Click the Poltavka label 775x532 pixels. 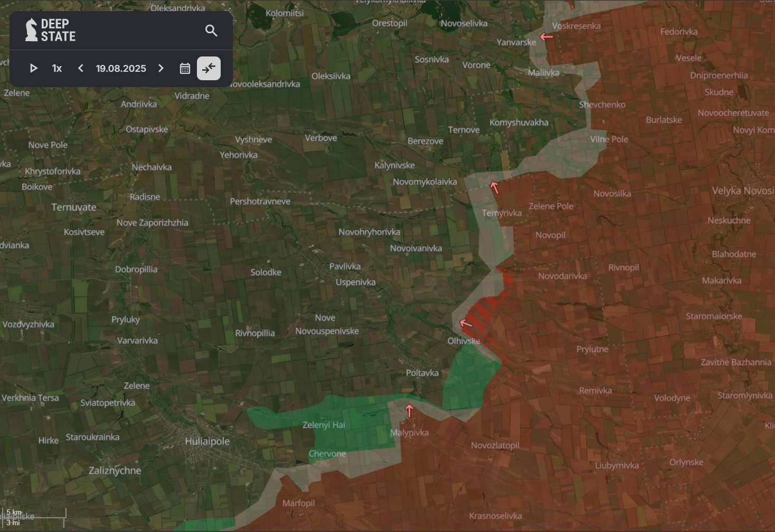[422, 373]
